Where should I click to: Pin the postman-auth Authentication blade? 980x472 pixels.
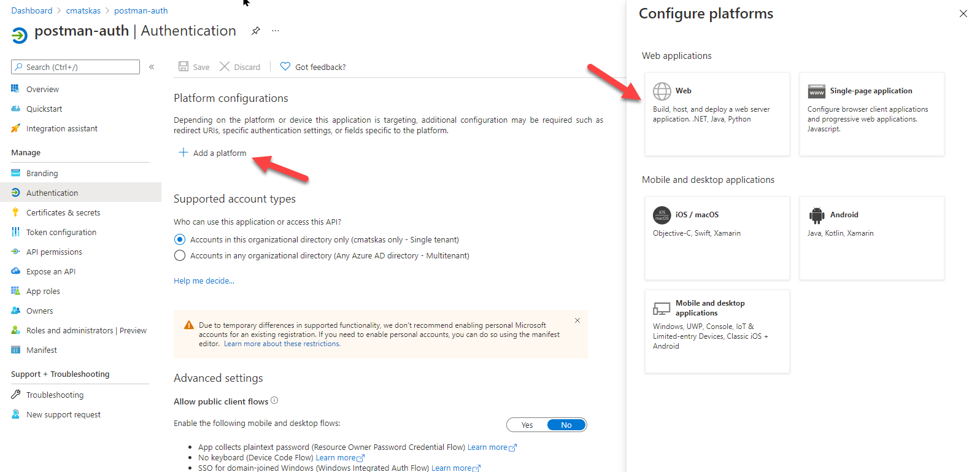[x=256, y=31]
